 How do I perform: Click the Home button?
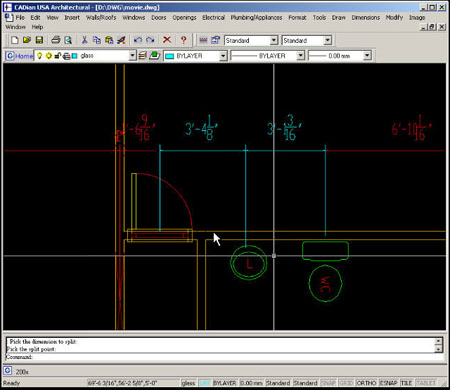(19, 56)
